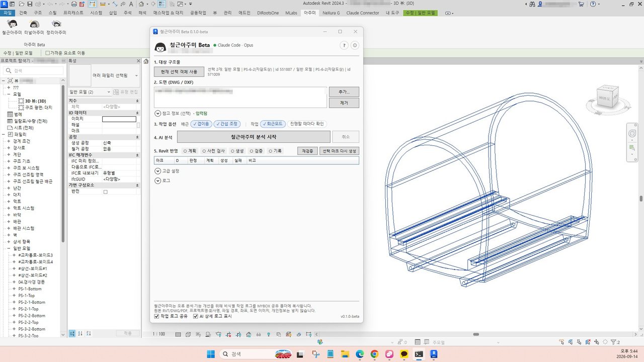Switch to the 건축 ribbon tab
The image size is (644, 362).
pyautogui.click(x=23, y=13)
